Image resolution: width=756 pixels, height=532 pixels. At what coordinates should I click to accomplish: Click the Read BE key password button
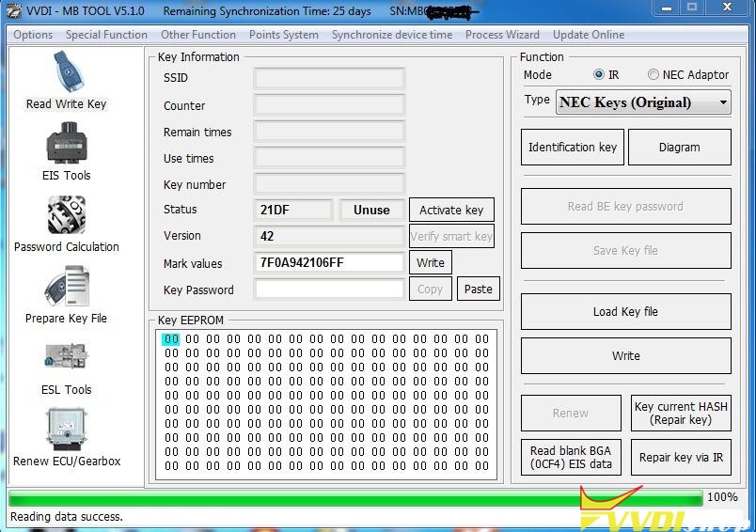[626, 206]
